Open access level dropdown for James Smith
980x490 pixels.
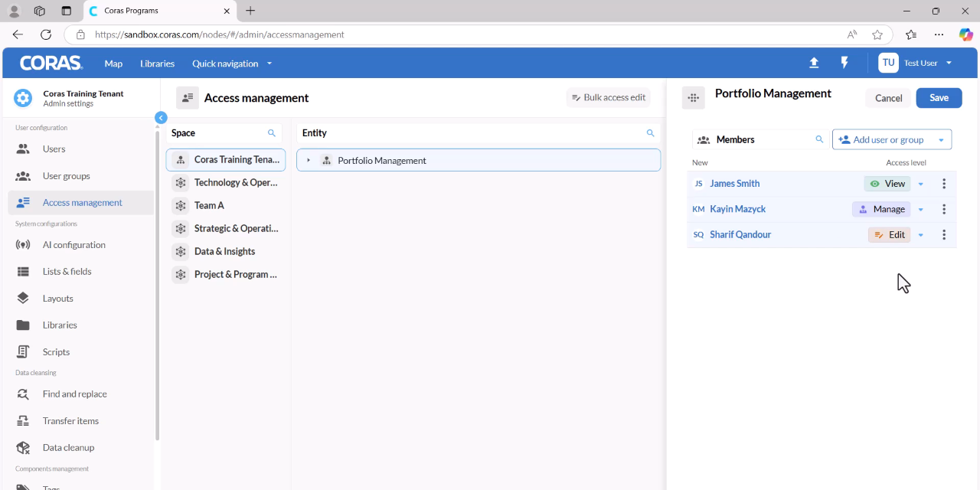pos(921,184)
